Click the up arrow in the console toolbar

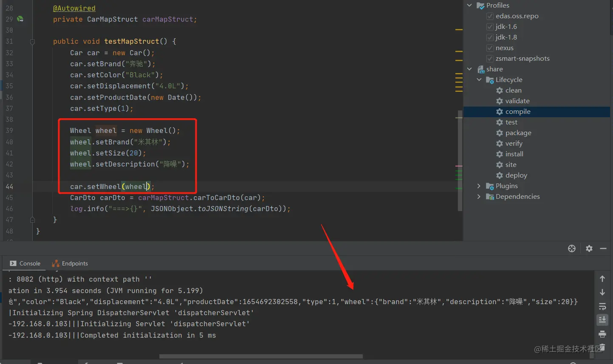pos(602,279)
